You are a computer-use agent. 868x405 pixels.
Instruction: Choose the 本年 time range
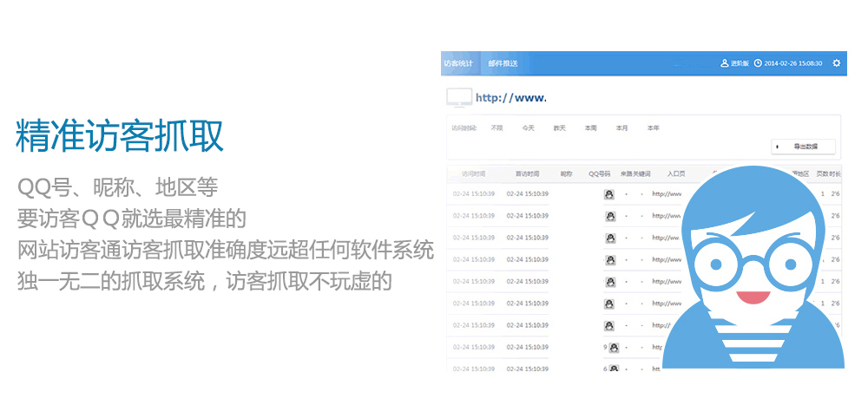[653, 127]
